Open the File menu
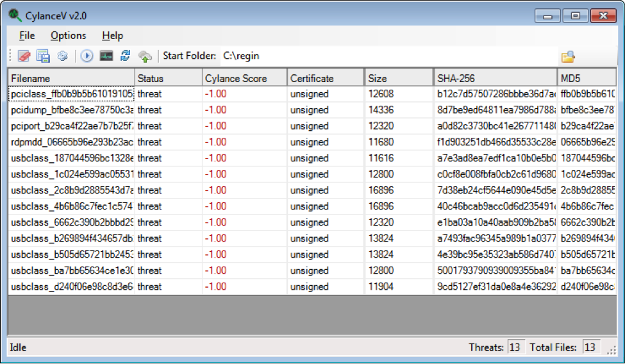 click(27, 35)
